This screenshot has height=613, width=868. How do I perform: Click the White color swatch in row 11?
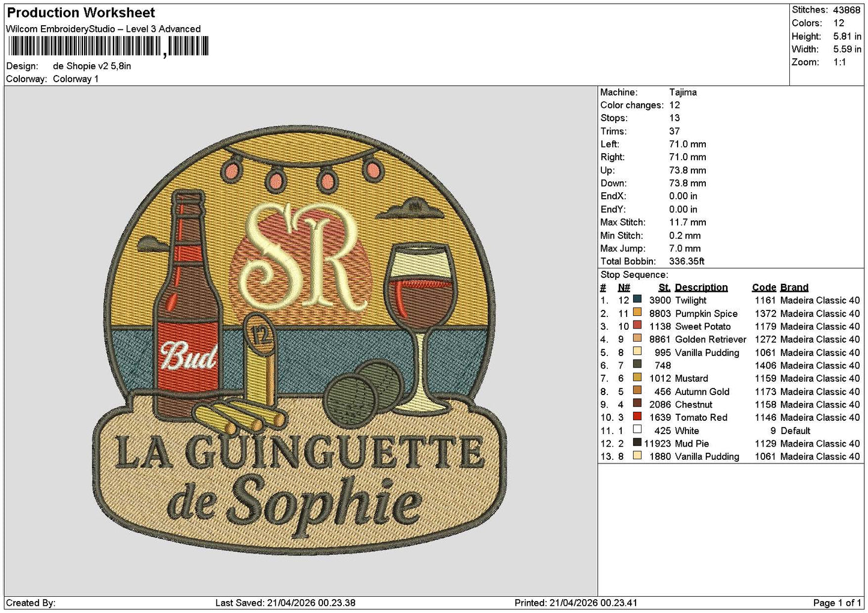click(x=637, y=429)
